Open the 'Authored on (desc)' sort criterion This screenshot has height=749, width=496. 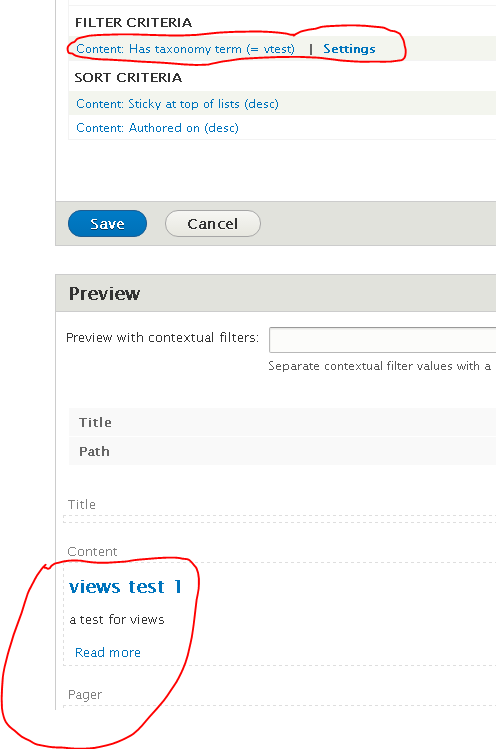coord(157,128)
